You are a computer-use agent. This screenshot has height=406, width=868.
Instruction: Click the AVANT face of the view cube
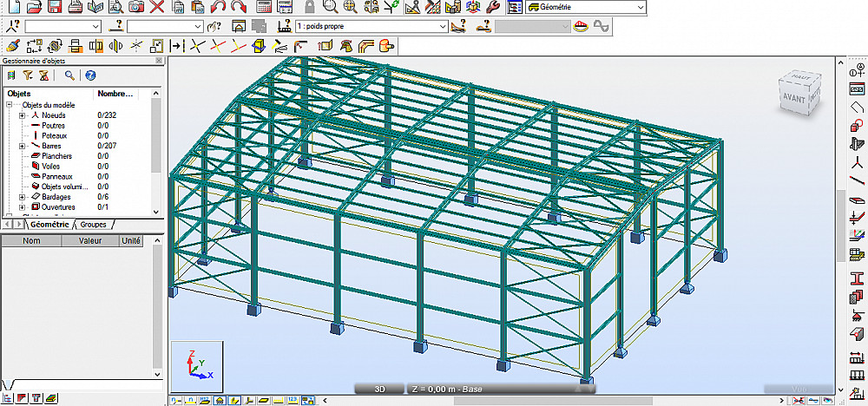794,98
